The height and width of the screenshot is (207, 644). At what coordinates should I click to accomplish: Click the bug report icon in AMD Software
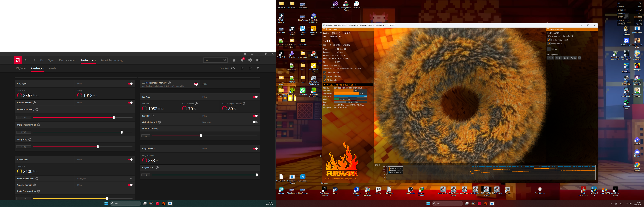pos(245,54)
